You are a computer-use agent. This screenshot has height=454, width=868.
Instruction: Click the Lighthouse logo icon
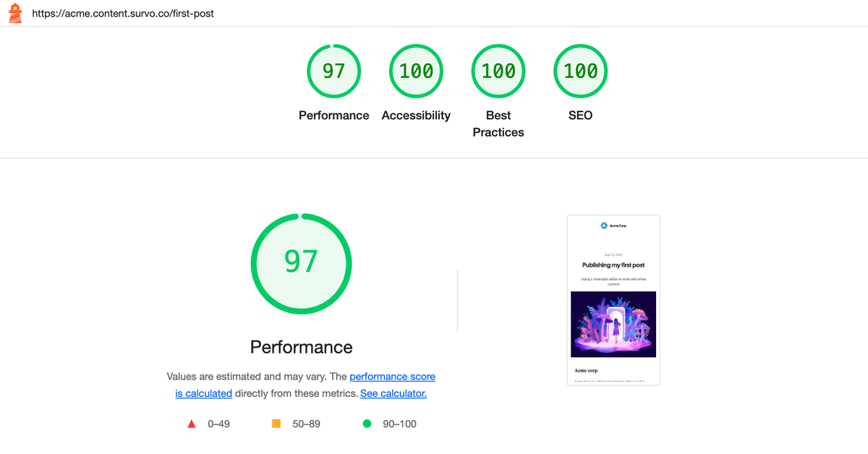coord(14,12)
